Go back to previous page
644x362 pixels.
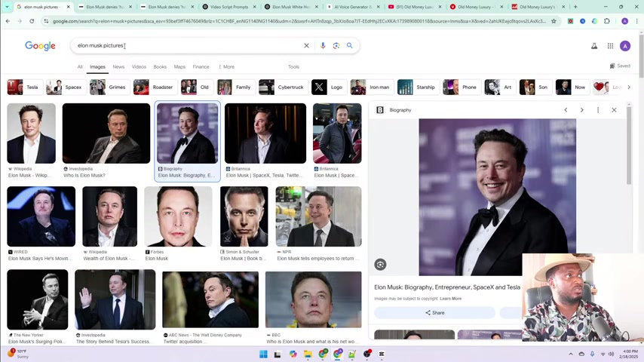(8, 21)
